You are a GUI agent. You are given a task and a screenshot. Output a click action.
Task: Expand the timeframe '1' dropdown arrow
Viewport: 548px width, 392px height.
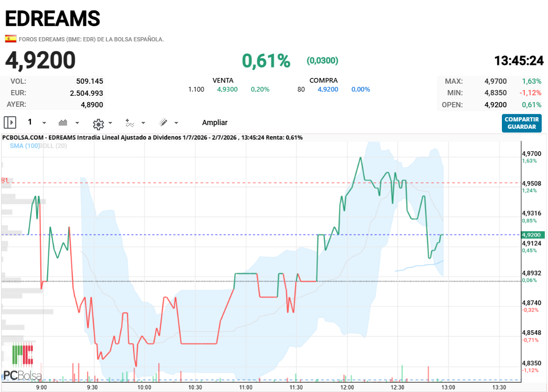(44, 123)
